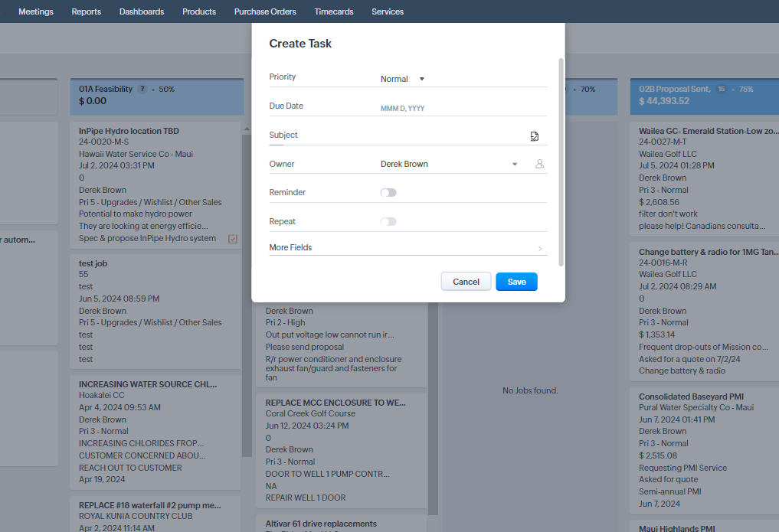Navigate to Purchase Orders tab

[x=265, y=11]
